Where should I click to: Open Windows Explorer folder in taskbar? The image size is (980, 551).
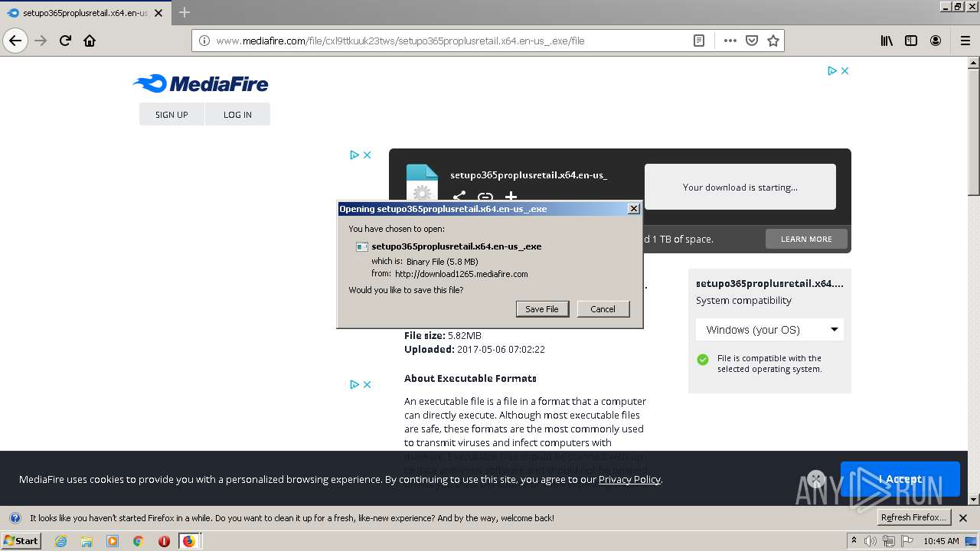(87, 541)
